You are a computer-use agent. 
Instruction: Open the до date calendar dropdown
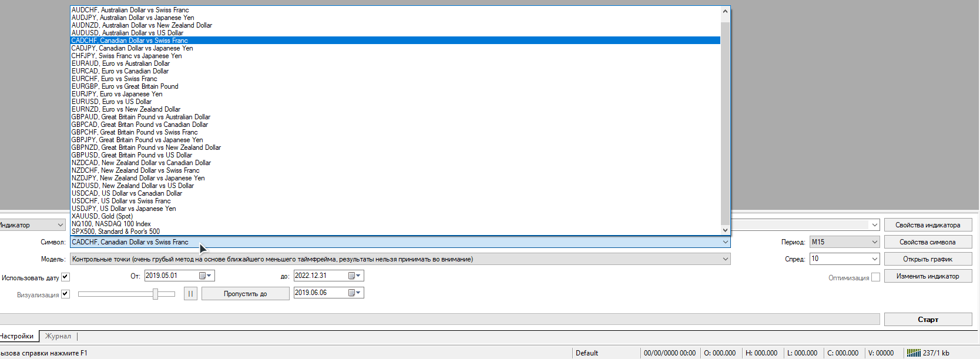tap(355, 276)
